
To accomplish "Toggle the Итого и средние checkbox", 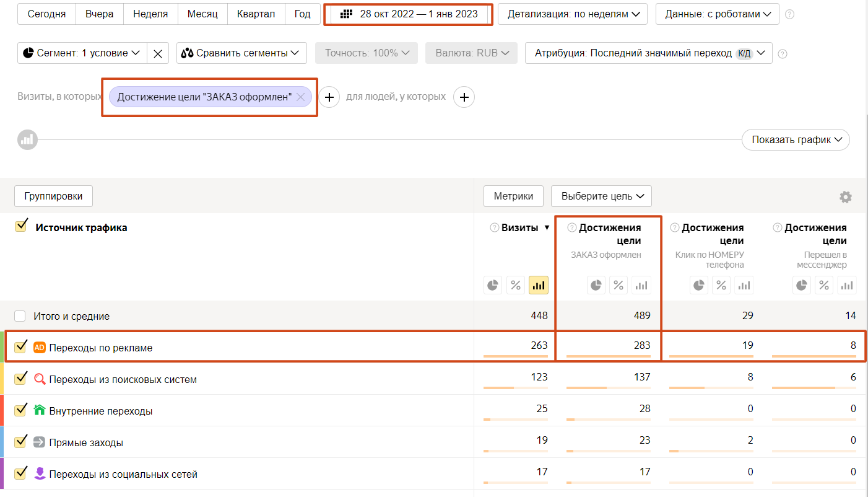I will (x=20, y=316).
